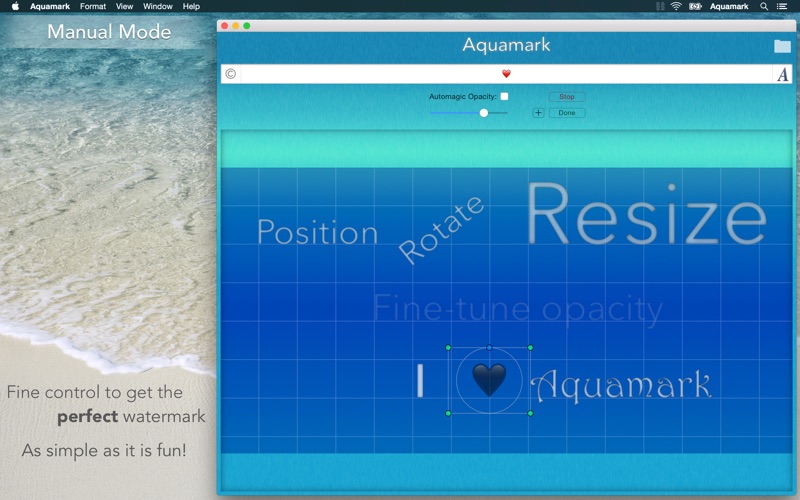Select the Fine-tune opacity watermark text
The height and width of the screenshot is (500, 800).
click(517, 309)
